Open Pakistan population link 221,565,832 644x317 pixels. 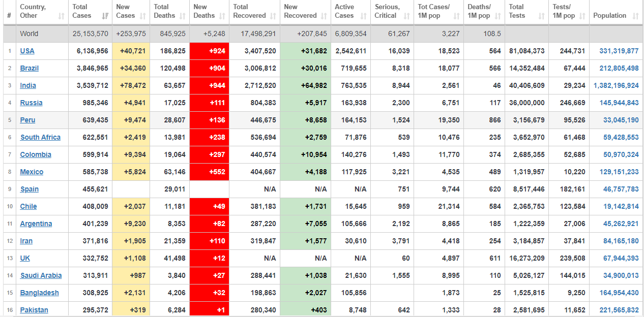click(619, 310)
